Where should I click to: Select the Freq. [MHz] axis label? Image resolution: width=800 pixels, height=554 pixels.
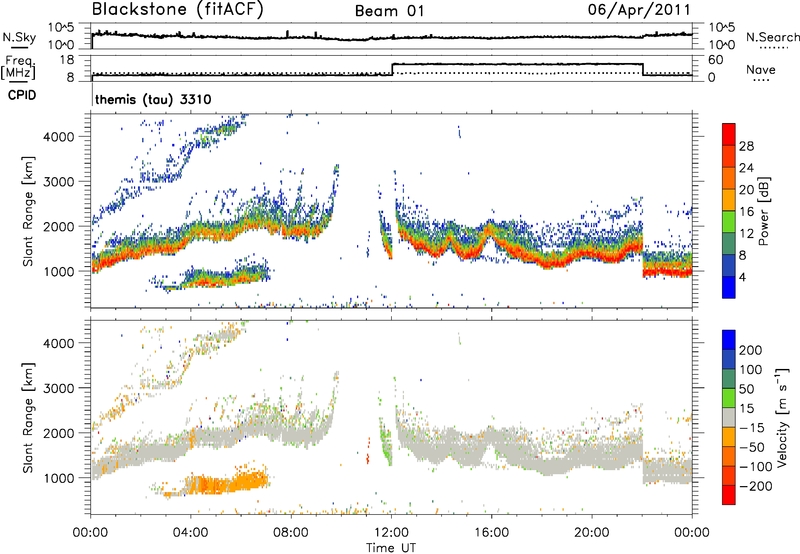[x=19, y=67]
